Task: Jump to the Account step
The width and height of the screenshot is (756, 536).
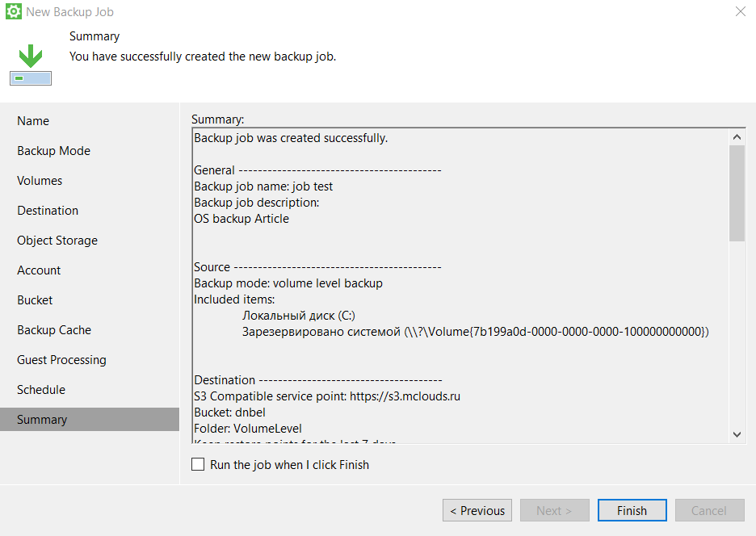Action: (39, 270)
